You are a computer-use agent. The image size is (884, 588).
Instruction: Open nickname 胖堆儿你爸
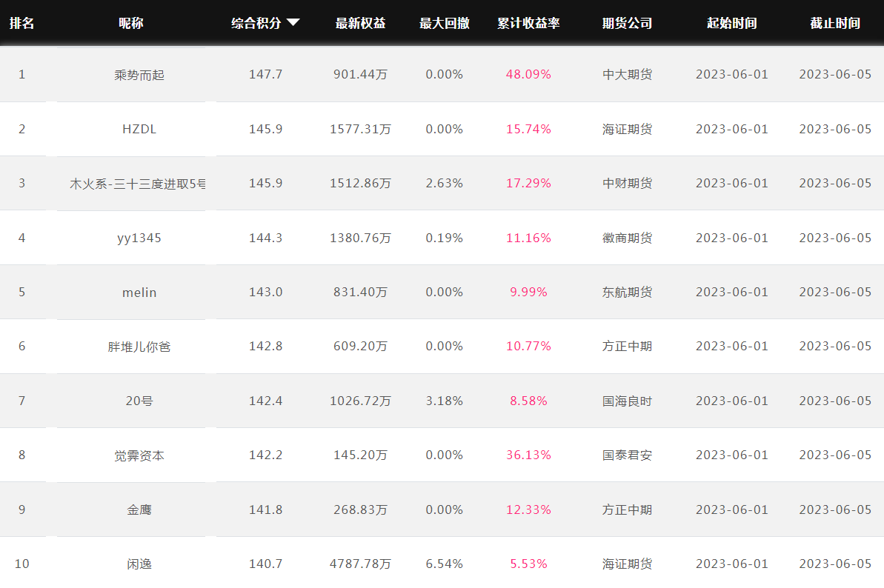point(139,347)
